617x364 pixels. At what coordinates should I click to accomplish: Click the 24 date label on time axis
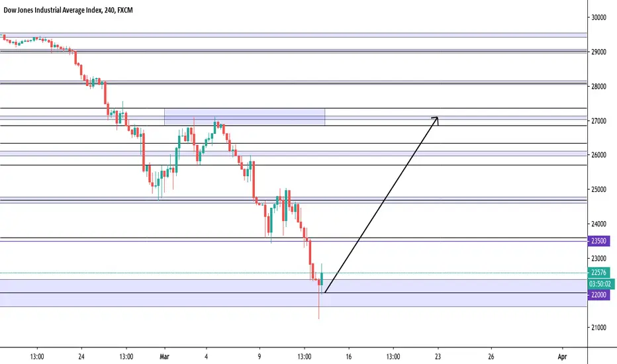pyautogui.click(x=81, y=357)
